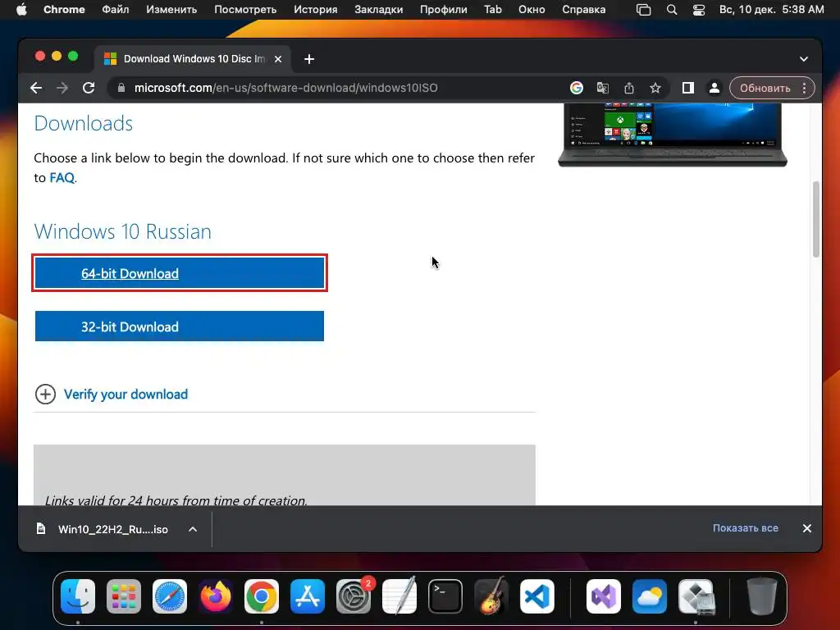Screen dimensions: 840x630
Task: Click the Downloads heading
Action: point(84,123)
